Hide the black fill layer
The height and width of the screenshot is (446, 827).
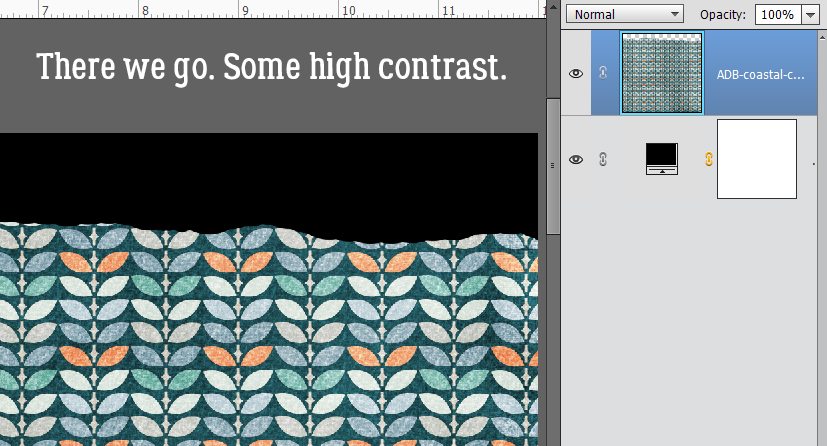pos(576,159)
